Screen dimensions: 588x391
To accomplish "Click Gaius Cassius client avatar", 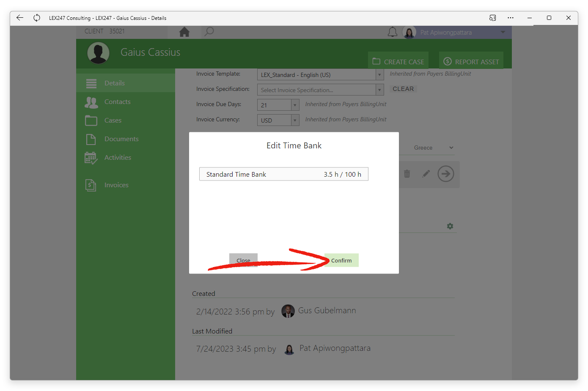I will (x=98, y=53).
